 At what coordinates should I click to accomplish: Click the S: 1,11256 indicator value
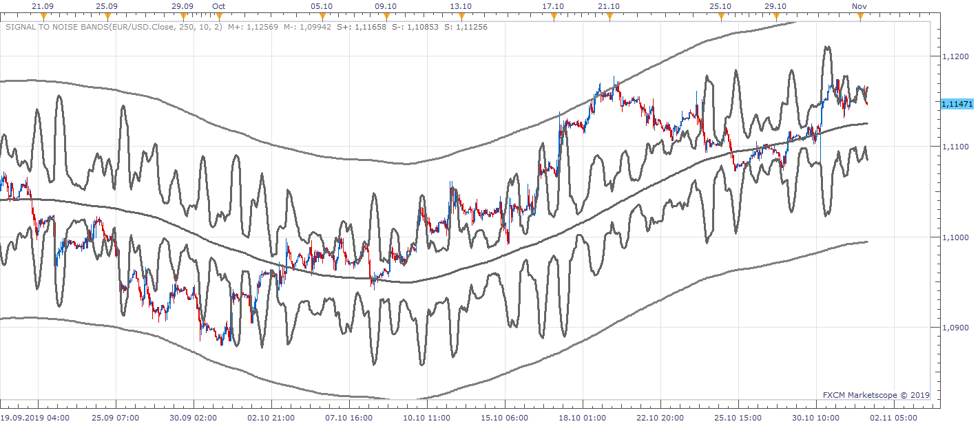point(466,28)
